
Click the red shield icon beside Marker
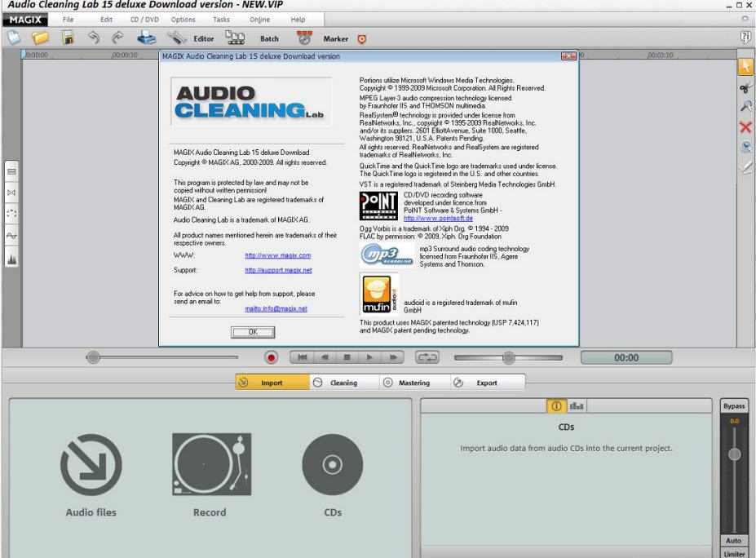[x=361, y=39]
